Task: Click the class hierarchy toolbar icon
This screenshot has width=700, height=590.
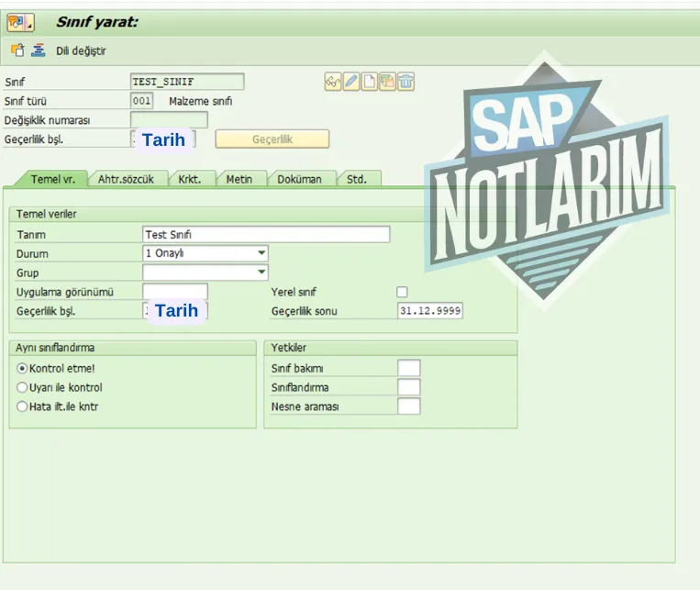Action: (x=39, y=50)
